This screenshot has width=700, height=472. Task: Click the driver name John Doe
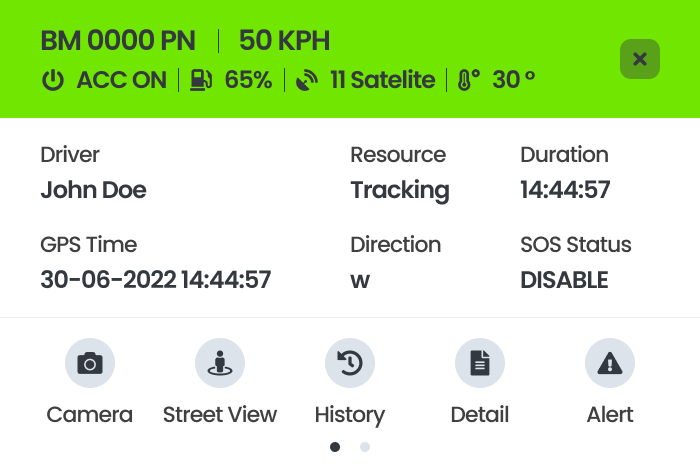coord(93,190)
